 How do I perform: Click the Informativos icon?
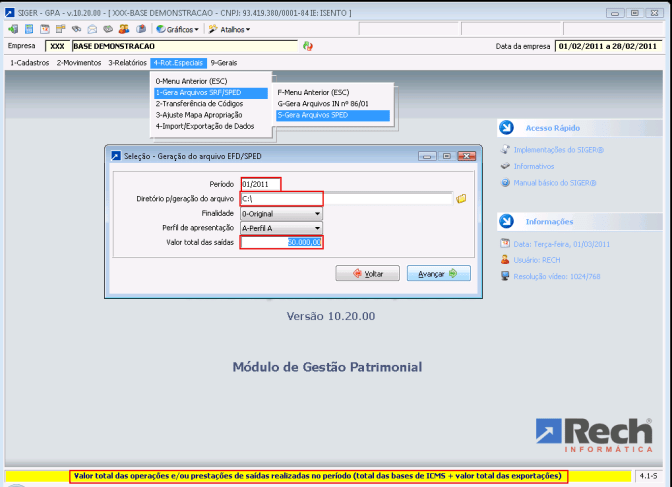pyautogui.click(x=505, y=166)
